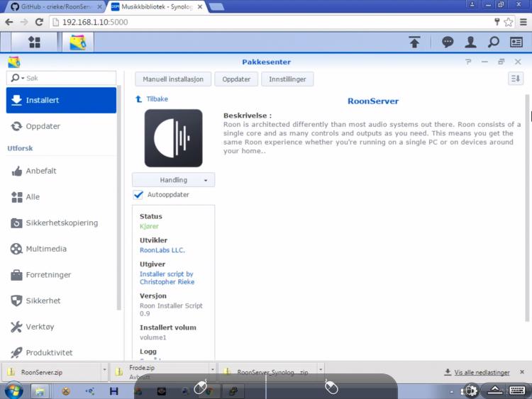
Task: Follow the Tilbake back link
Action: (157, 99)
